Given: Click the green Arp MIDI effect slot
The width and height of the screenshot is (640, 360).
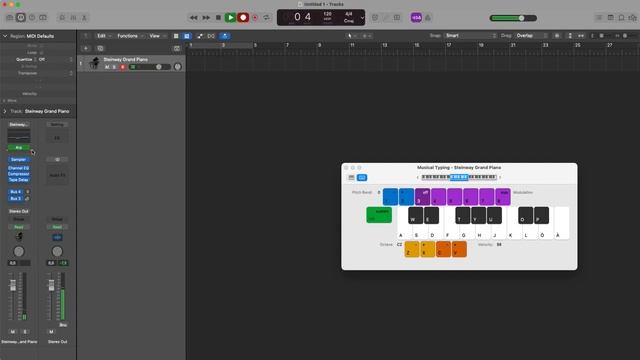Looking at the screenshot, I should point(18,147).
